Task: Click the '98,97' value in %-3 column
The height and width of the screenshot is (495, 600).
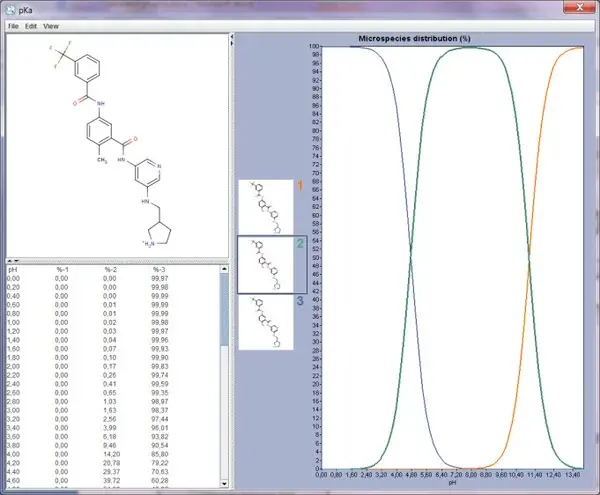Action: pos(160,402)
